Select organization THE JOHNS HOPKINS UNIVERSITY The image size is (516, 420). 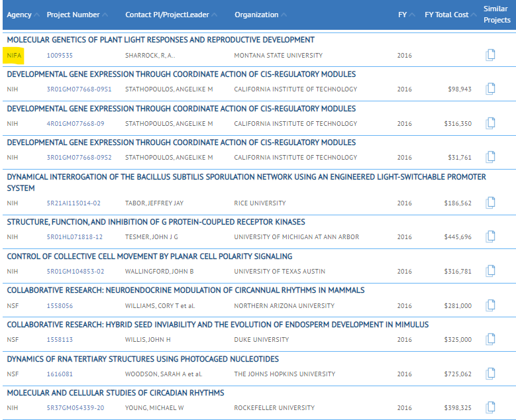click(285, 374)
